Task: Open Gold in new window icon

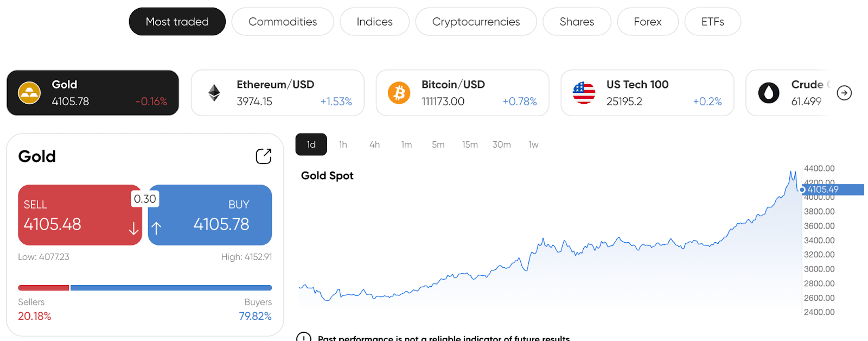Action: 264,156
